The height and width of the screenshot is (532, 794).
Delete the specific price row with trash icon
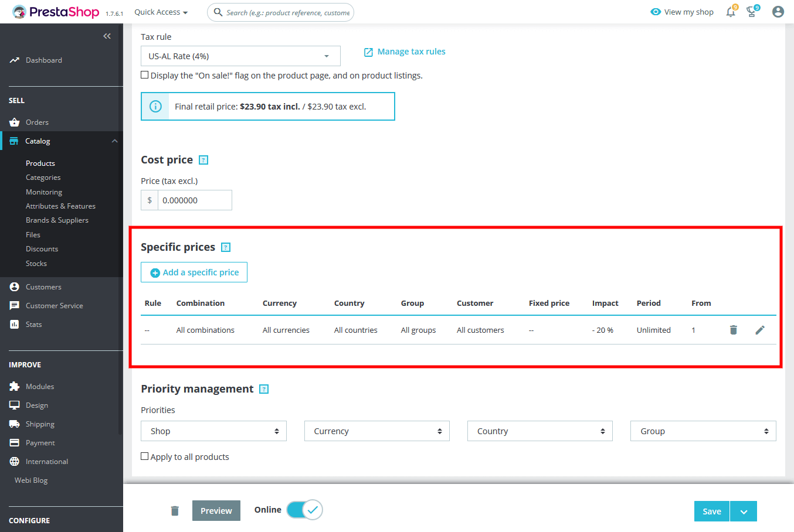pyautogui.click(x=733, y=330)
